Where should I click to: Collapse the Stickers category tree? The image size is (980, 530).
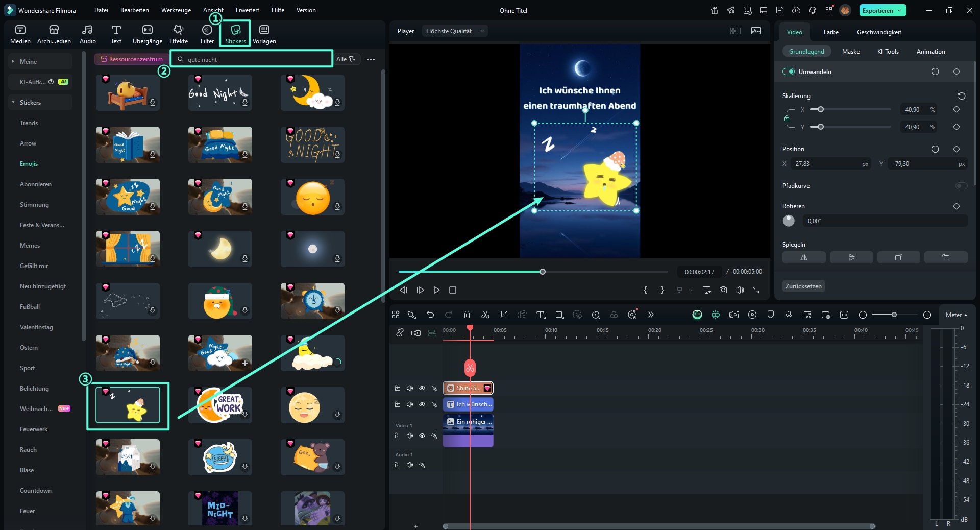click(x=13, y=103)
